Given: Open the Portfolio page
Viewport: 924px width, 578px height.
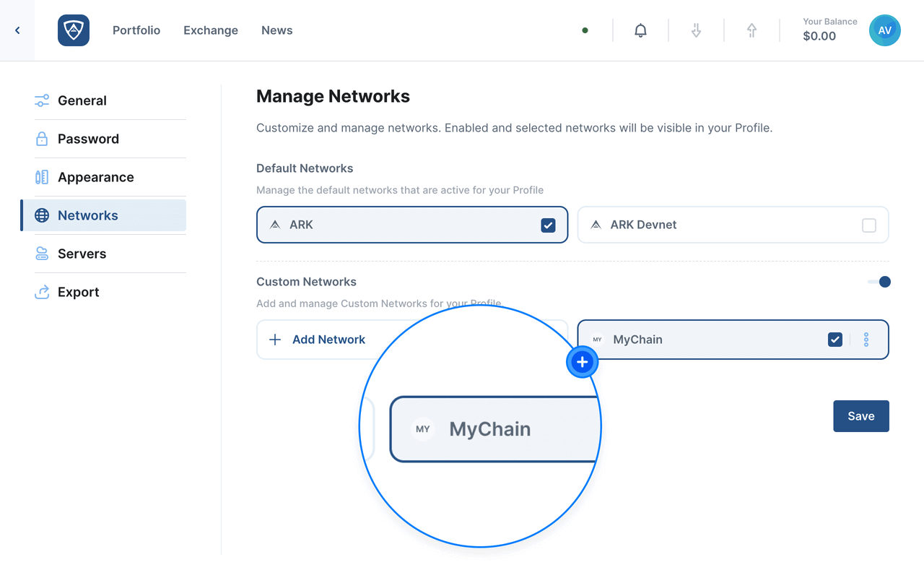Looking at the screenshot, I should [136, 30].
